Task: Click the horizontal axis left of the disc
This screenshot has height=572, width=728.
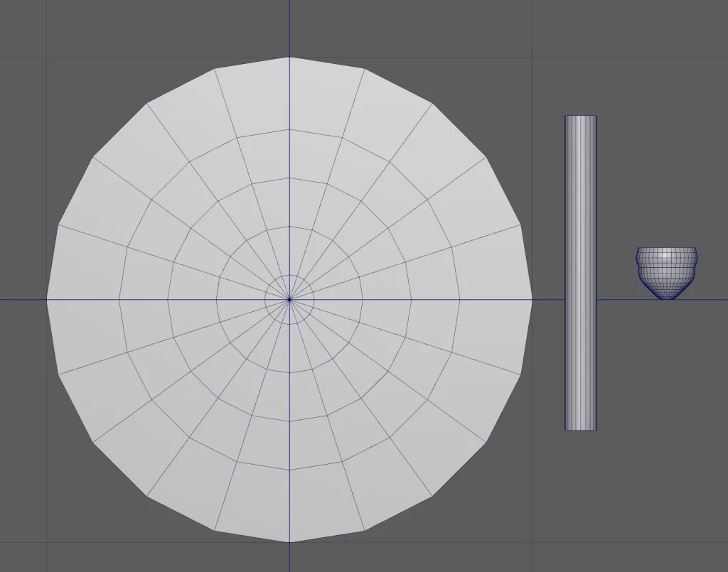Action: 23,299
